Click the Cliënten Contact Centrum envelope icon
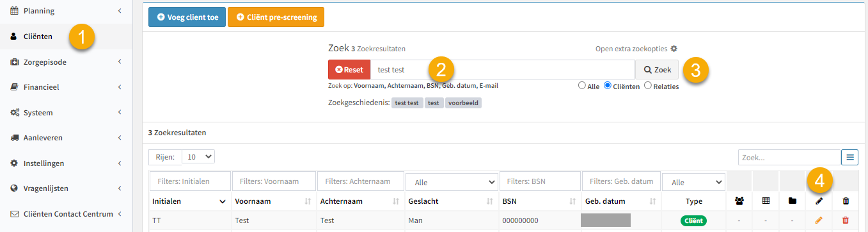 click(14, 214)
